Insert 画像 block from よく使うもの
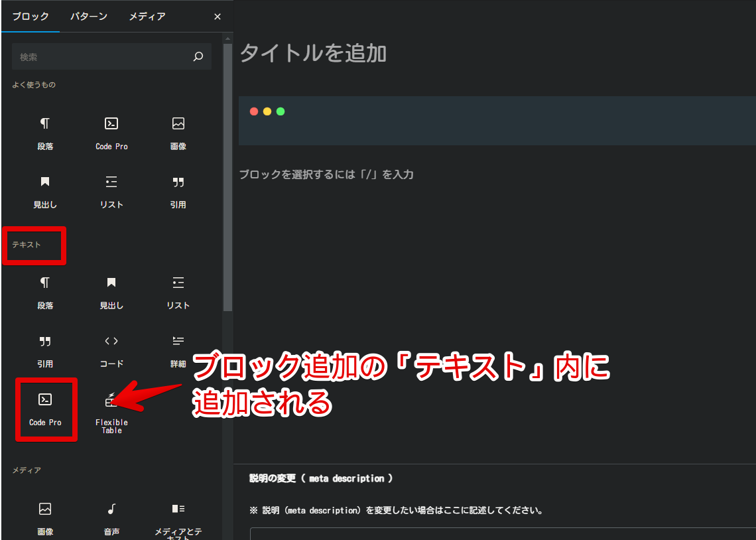756x540 pixels. click(178, 133)
